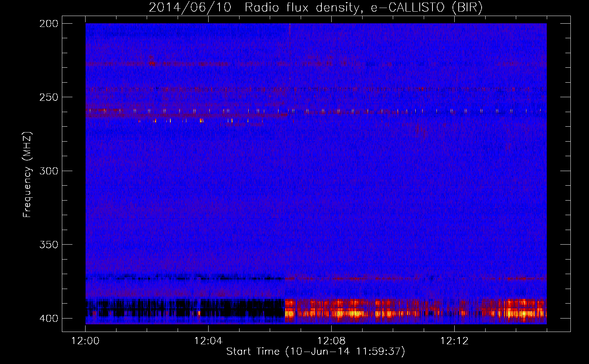589x364 pixels.
Task: Click the 400 frequency tick label
Action: (x=49, y=318)
